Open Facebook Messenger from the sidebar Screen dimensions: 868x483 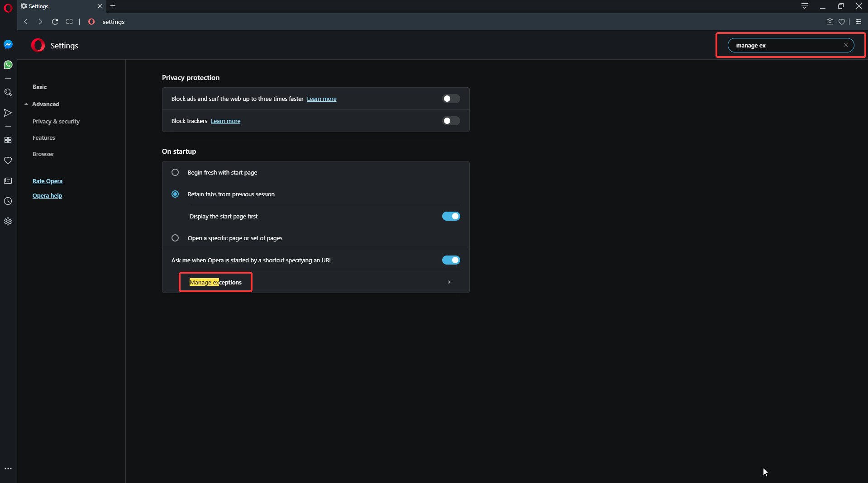[8, 44]
